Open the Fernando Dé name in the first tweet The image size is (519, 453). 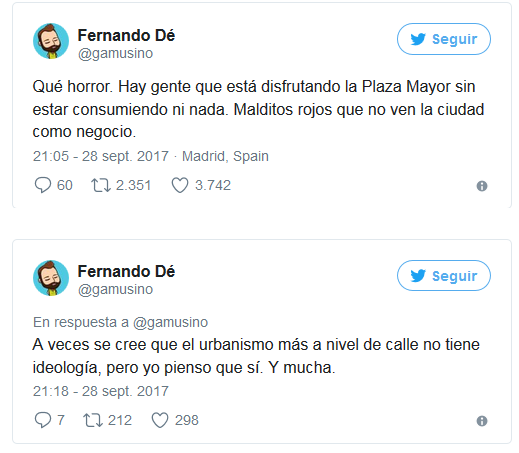126,35
